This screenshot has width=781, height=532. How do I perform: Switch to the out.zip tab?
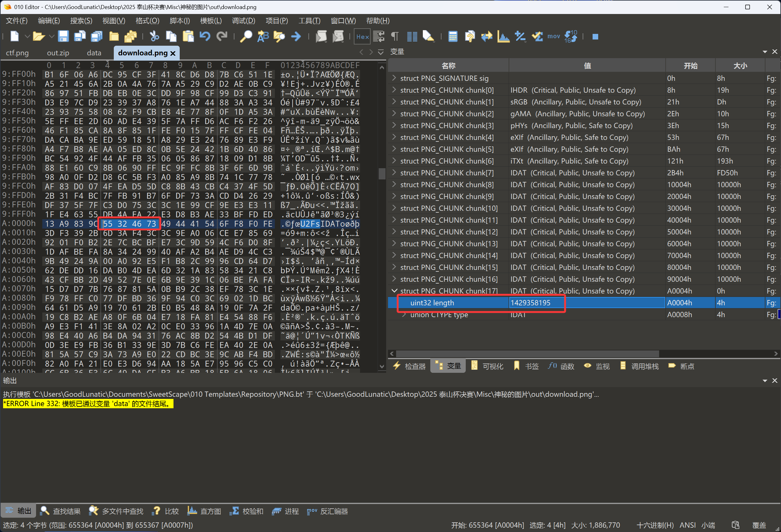pyautogui.click(x=58, y=53)
